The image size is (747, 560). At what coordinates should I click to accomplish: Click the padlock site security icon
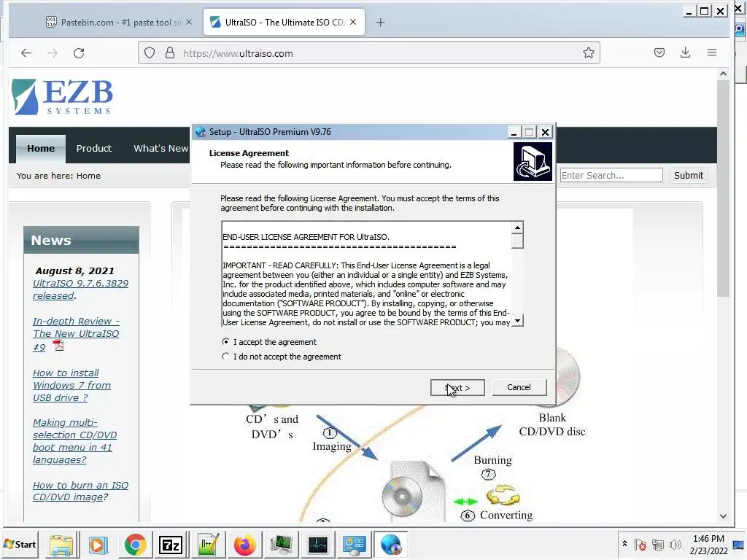169,52
